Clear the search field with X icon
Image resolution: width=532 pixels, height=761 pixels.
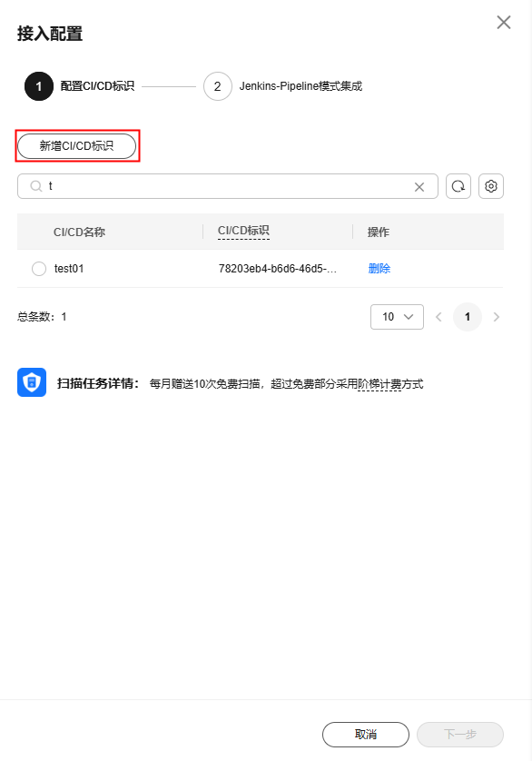pyautogui.click(x=419, y=187)
